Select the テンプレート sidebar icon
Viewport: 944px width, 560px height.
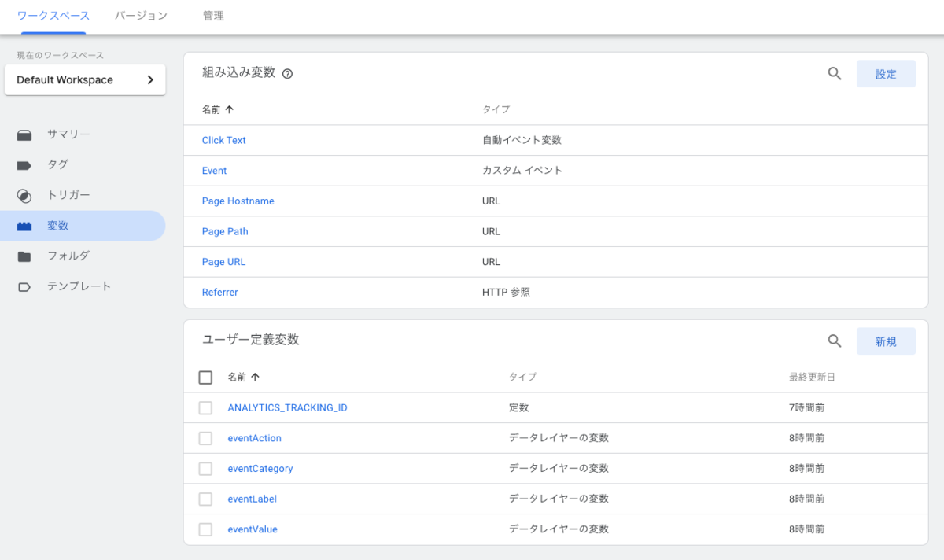click(26, 286)
